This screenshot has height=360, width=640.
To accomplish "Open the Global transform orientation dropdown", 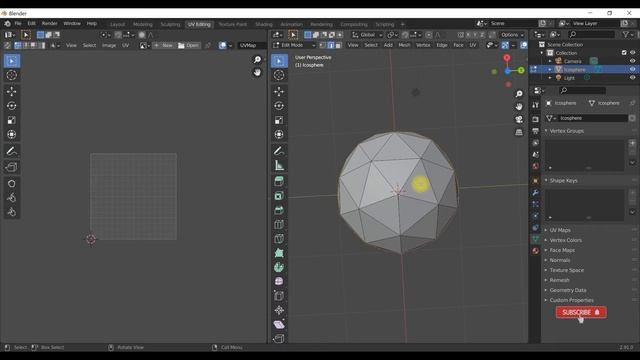I will [x=367, y=35].
